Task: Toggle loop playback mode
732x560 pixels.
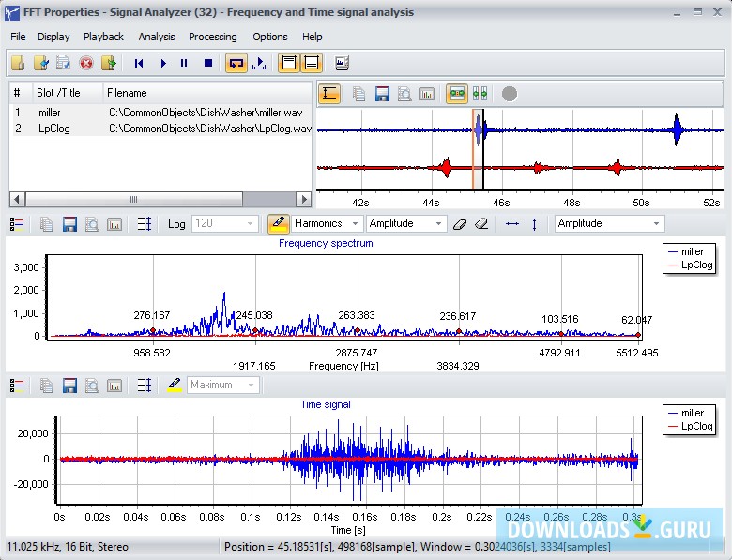Action: [x=236, y=63]
